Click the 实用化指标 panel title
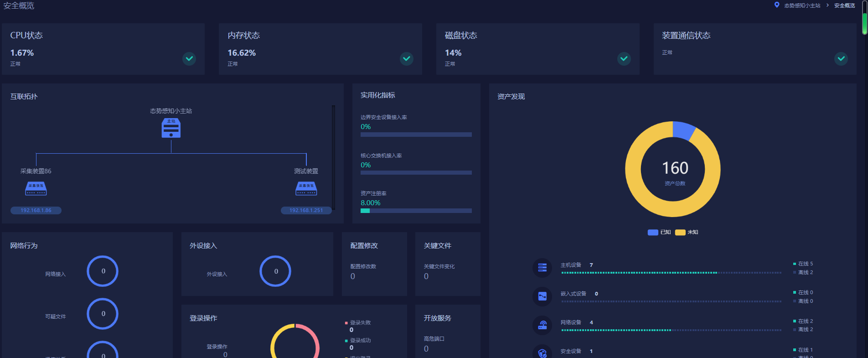Screen dimensions: 868x358 point(378,95)
